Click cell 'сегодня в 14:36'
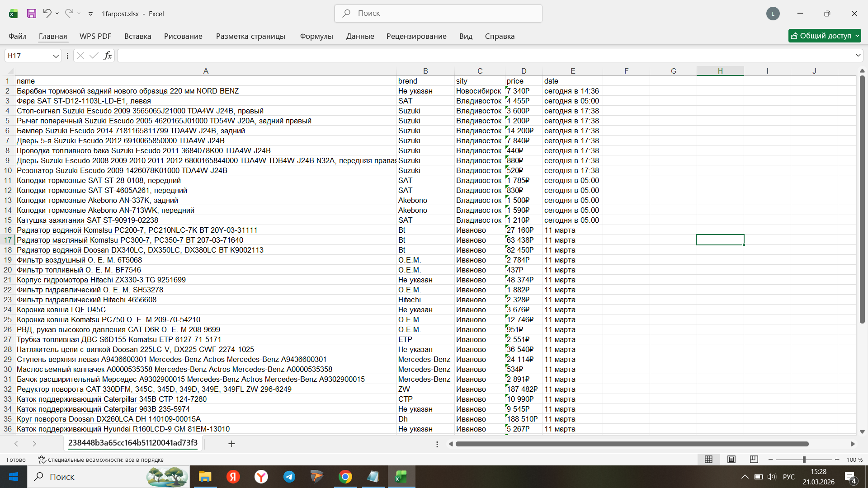The width and height of the screenshot is (868, 488). (x=572, y=91)
